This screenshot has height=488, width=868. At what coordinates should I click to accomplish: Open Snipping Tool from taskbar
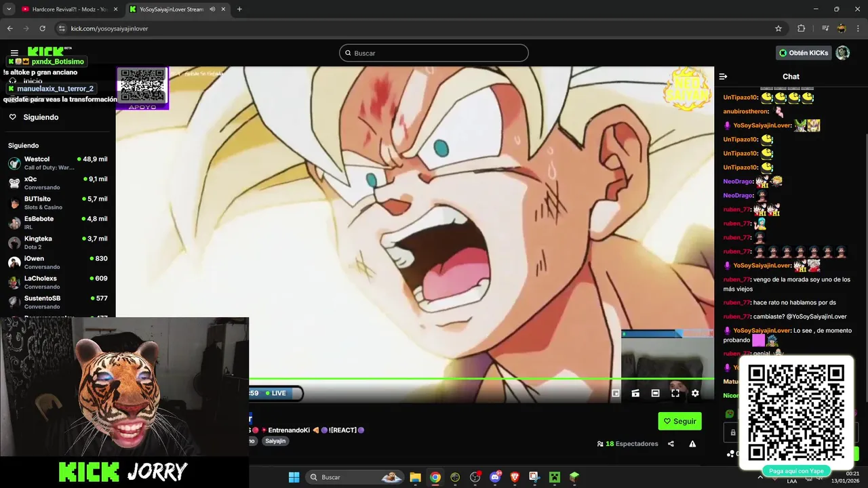[x=534, y=477]
